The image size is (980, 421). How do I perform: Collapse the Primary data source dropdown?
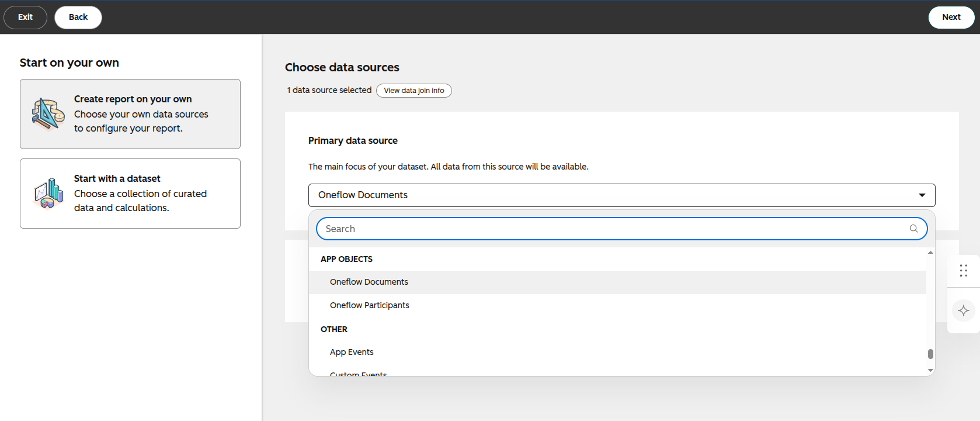coord(621,195)
